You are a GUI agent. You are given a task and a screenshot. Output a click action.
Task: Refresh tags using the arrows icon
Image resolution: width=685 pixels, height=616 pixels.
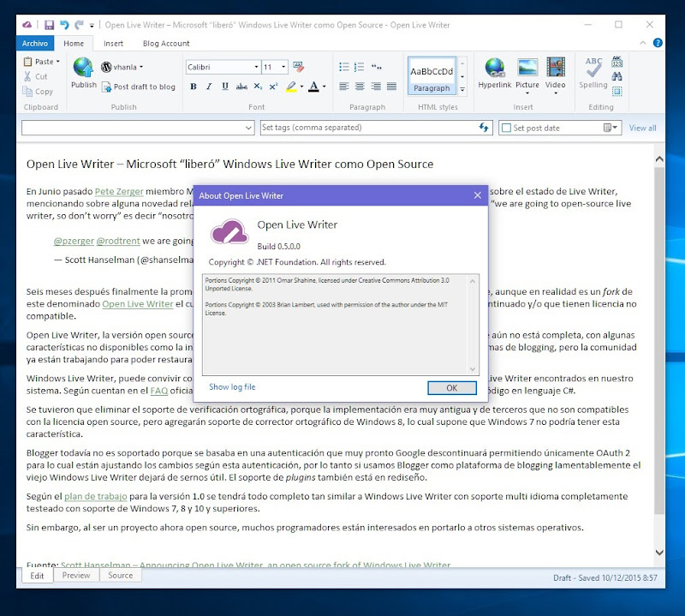coord(483,127)
